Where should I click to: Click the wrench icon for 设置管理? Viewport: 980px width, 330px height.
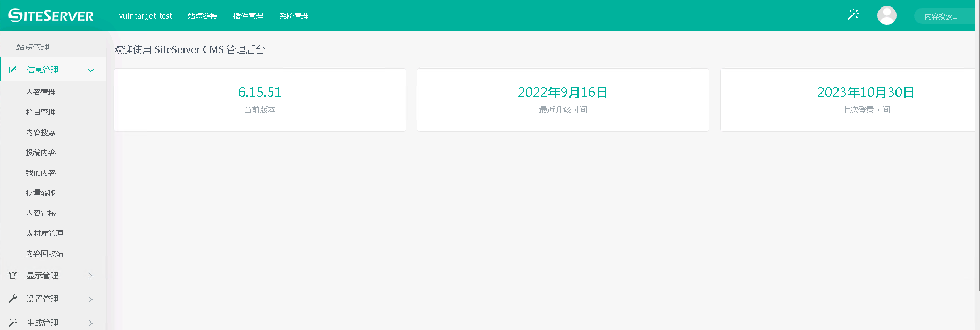point(13,299)
